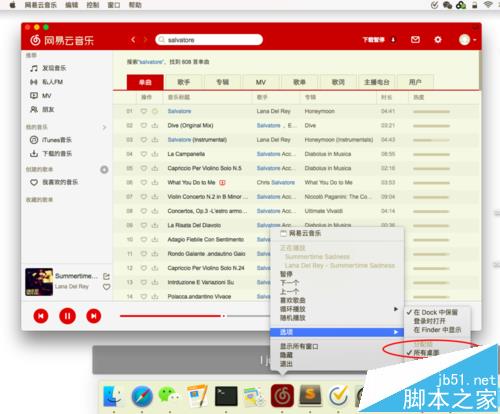
Task: Click the MV badge beside What You Do to Me
Action: [x=222, y=182]
